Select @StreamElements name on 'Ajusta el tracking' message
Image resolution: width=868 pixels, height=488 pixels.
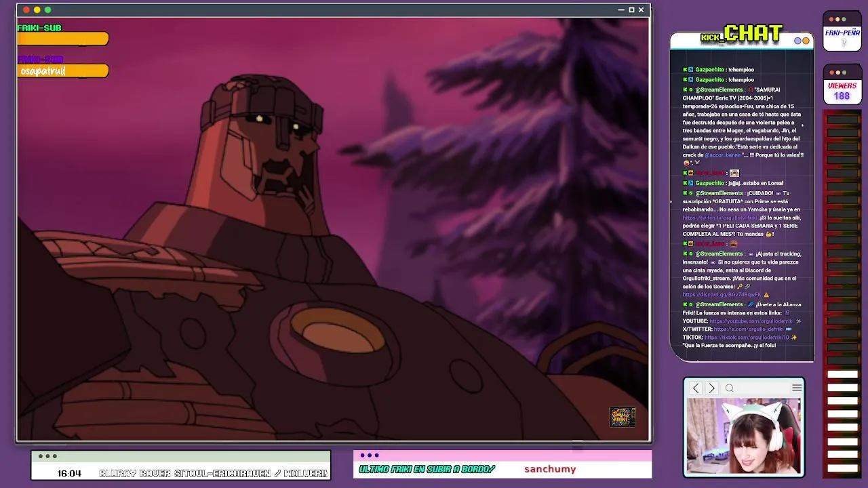[719, 253]
